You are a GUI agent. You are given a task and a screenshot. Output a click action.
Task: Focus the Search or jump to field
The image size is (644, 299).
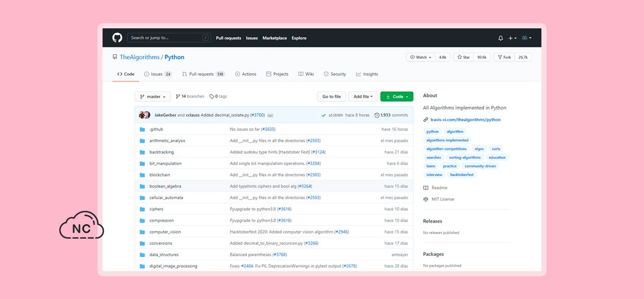(169, 38)
